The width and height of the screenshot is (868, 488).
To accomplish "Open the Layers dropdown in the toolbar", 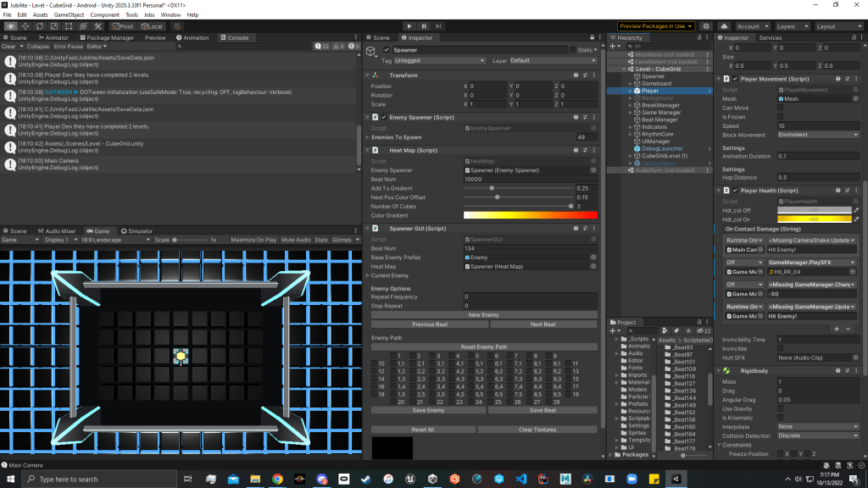I will [791, 26].
